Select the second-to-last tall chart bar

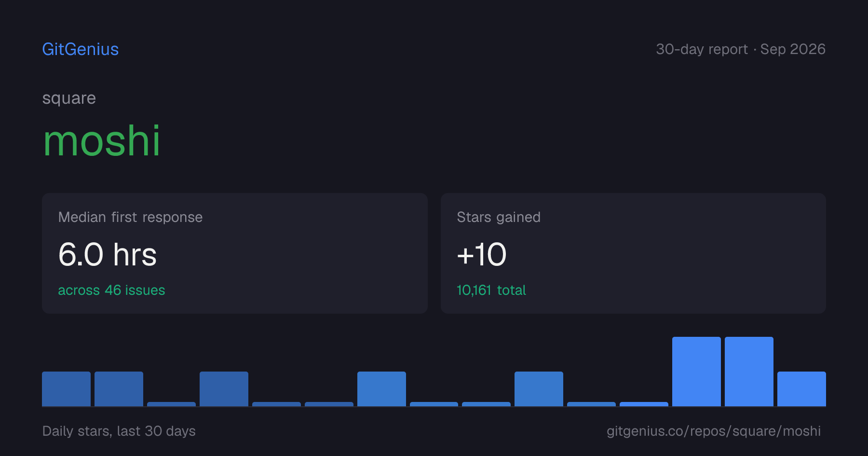749,372
